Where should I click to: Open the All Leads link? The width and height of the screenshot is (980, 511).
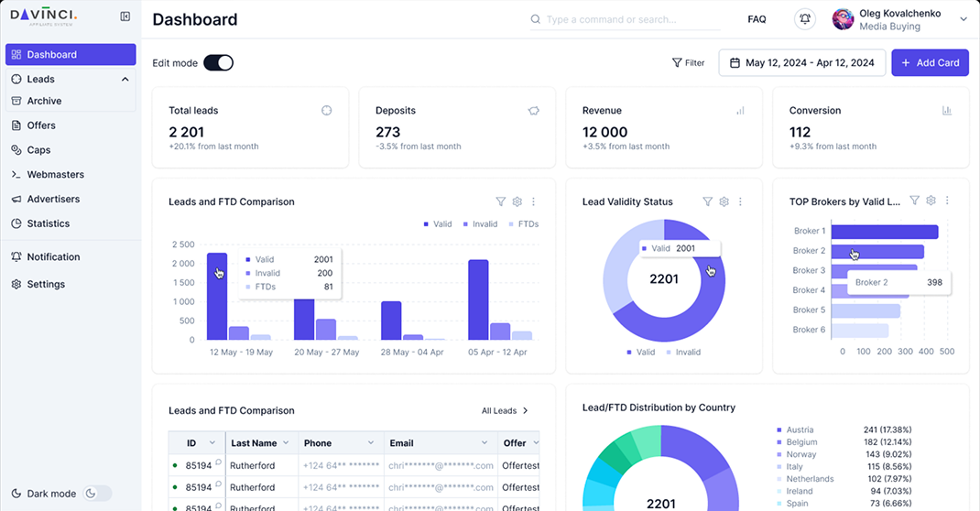point(505,411)
